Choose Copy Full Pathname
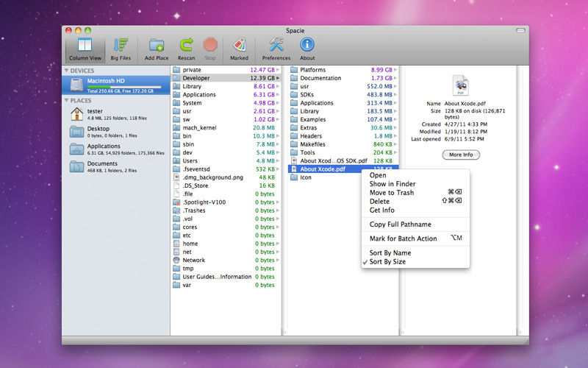 pos(415,224)
